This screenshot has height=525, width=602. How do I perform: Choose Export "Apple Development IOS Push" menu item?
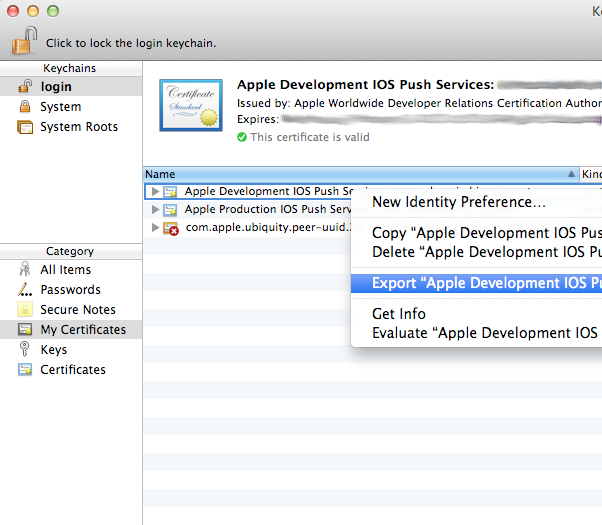pos(476,283)
